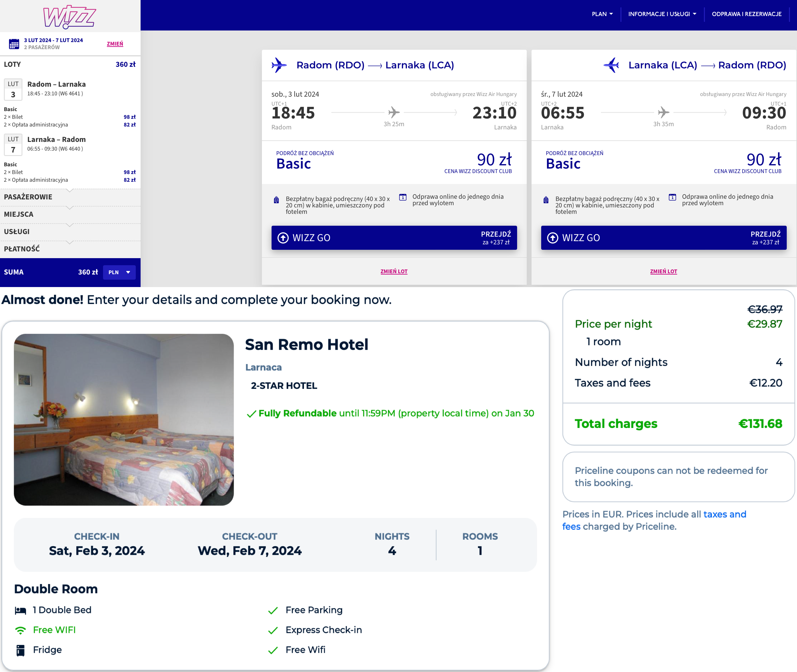This screenshot has height=672, width=797.
Task: Click the San Remo Hotel room photo
Action: tap(124, 420)
